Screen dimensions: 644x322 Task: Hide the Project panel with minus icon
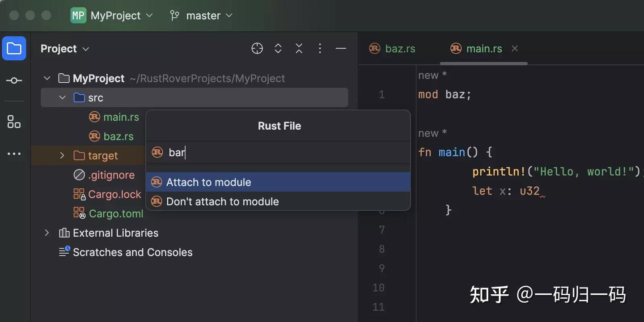coord(341,48)
